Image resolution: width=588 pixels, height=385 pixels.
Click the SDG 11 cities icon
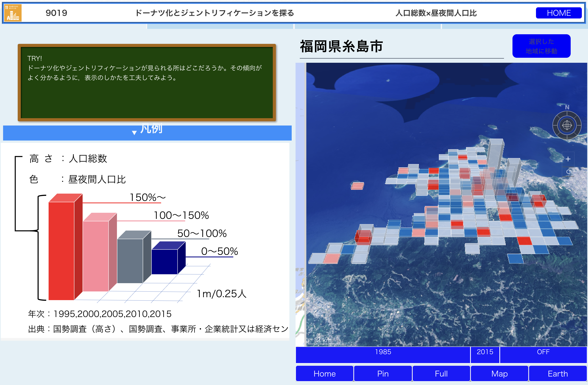[x=13, y=13]
